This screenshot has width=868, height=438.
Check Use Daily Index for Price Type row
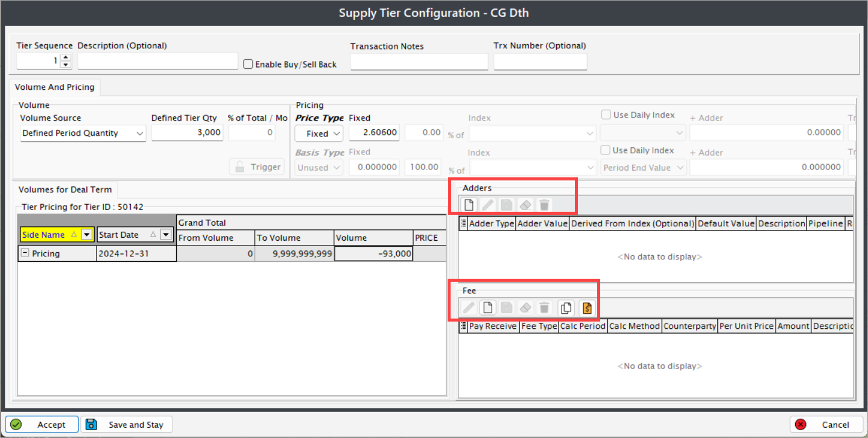tap(606, 115)
